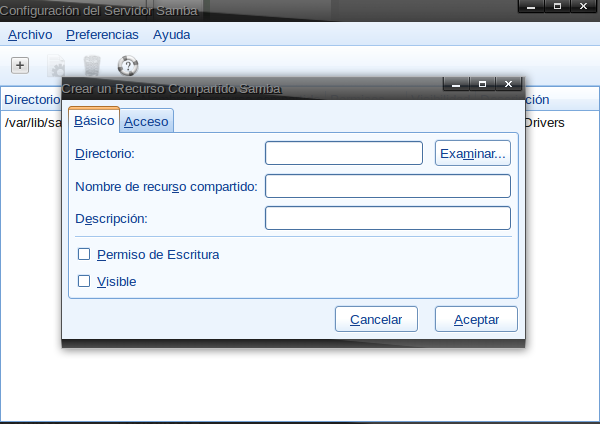
Task: Click the Cancelar button
Action: (x=376, y=319)
